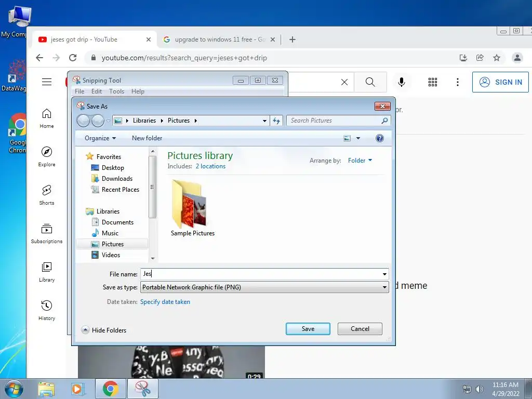Click Chrome's reload page button
Screen dimensions: 532x399
pyautogui.click(x=73, y=58)
